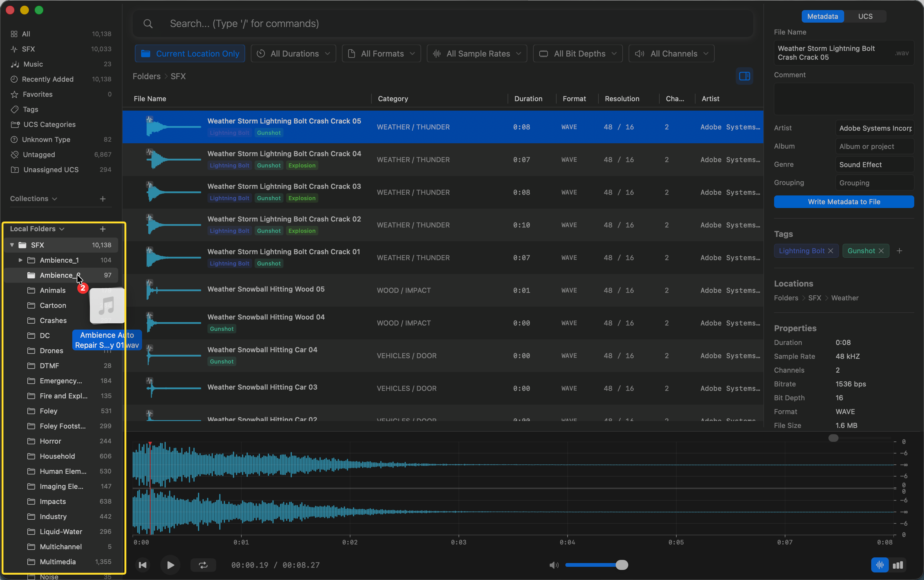Open the Horror folder
The height and width of the screenshot is (580, 924).
61,441
